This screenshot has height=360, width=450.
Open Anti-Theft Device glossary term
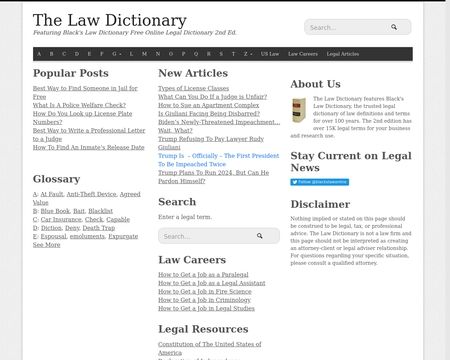92,194
